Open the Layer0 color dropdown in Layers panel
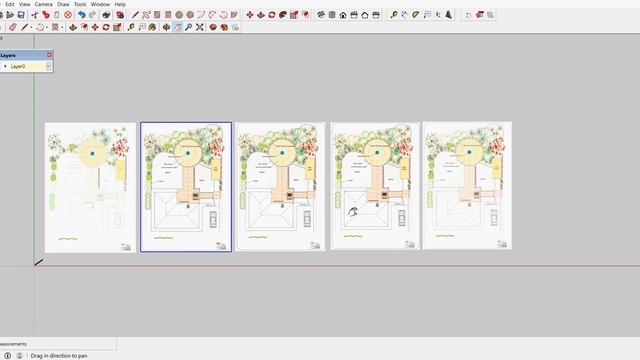Image resolution: width=640 pixels, height=360 pixels. click(x=49, y=66)
